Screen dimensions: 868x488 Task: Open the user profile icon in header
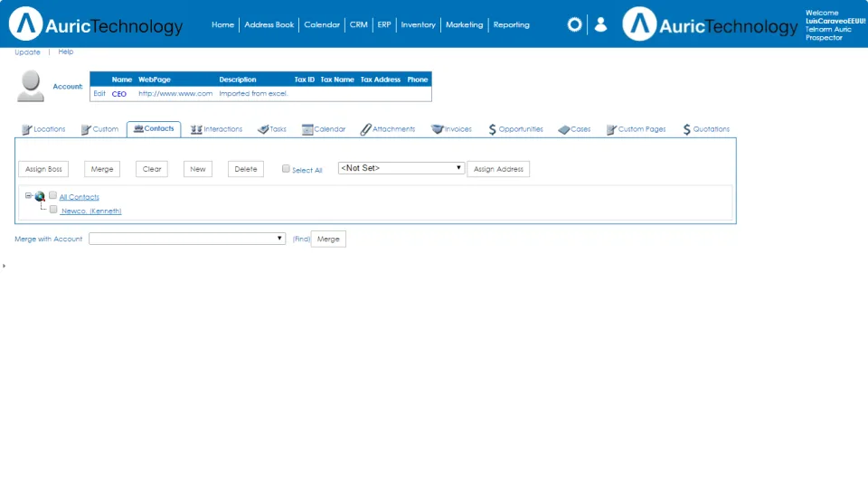click(600, 24)
